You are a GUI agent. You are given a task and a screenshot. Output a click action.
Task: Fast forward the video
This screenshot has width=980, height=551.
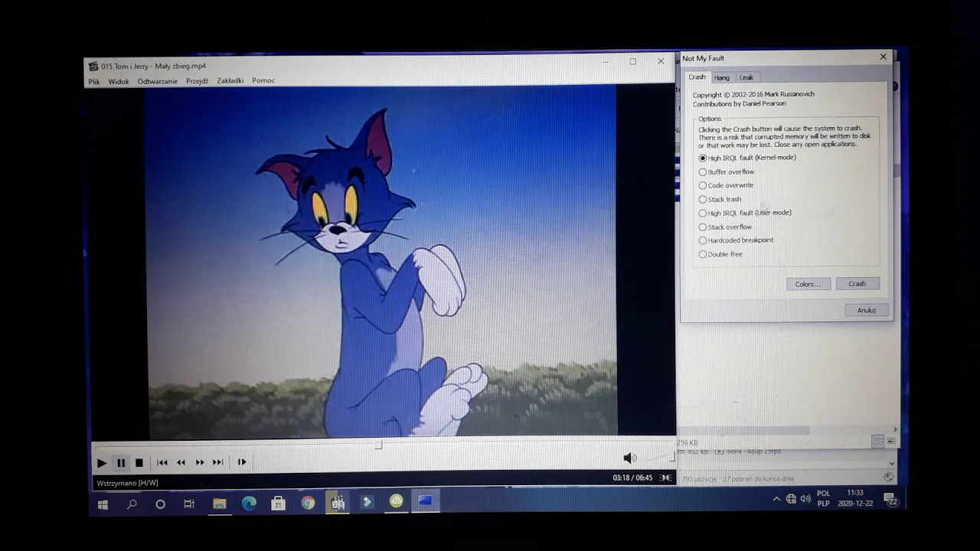tap(200, 462)
